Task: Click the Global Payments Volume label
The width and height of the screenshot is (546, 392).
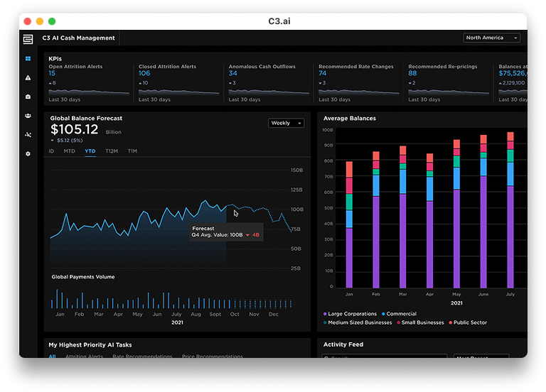Action: 83,277
